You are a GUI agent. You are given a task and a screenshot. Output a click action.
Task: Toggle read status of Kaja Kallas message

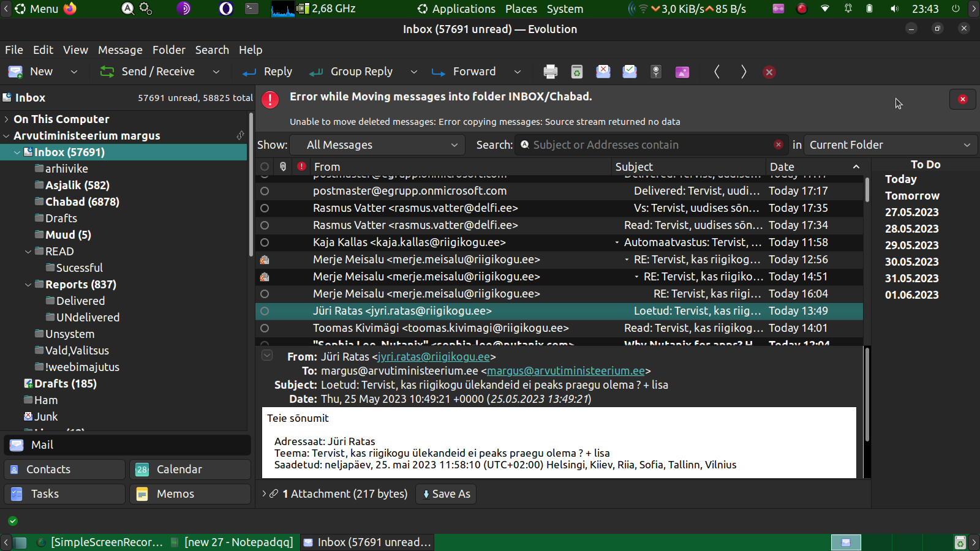point(265,242)
